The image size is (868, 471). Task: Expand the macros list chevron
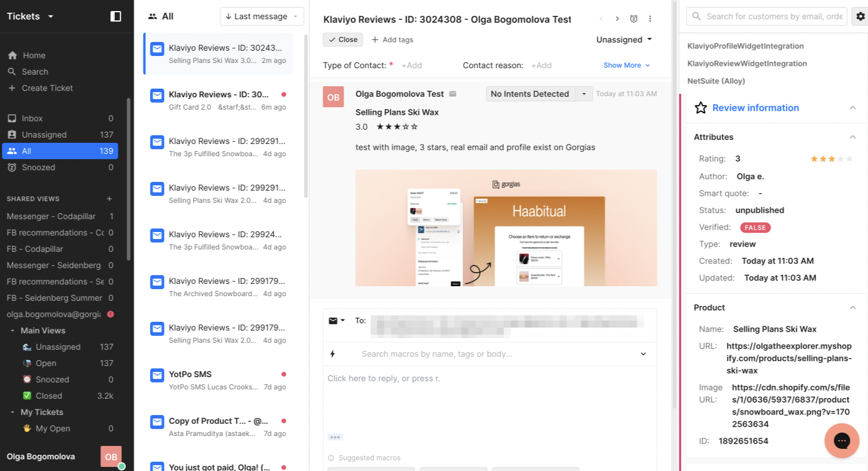(x=643, y=354)
